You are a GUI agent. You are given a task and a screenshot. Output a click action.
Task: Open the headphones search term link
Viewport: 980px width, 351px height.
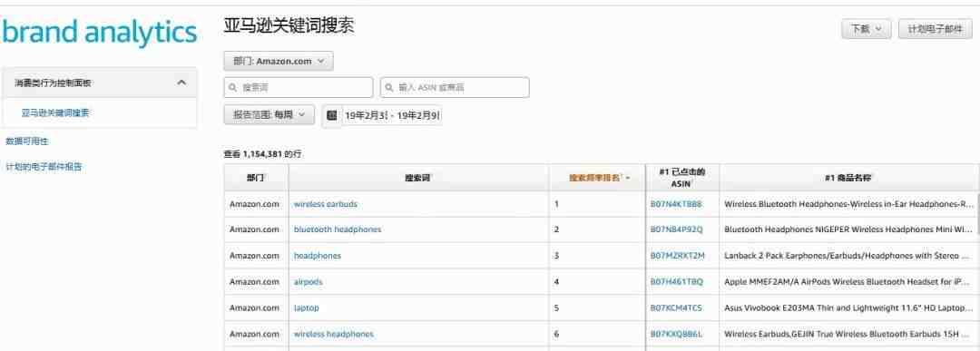(x=318, y=256)
